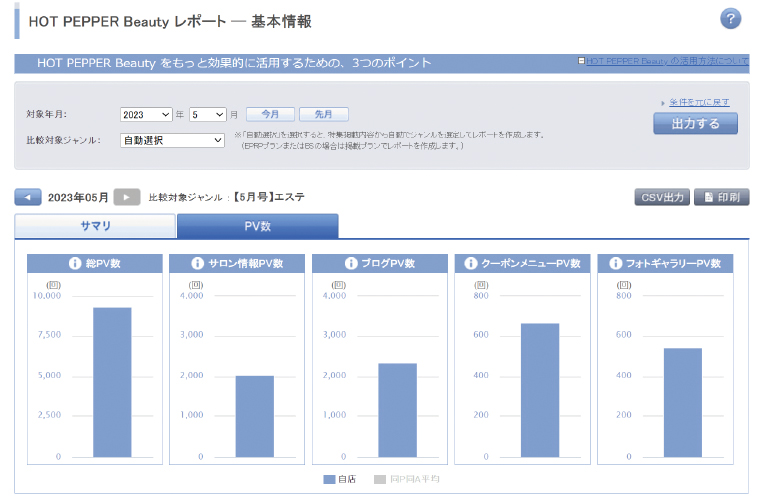Open HOT PEPPER Beauty の活用方法 link

coord(666,62)
